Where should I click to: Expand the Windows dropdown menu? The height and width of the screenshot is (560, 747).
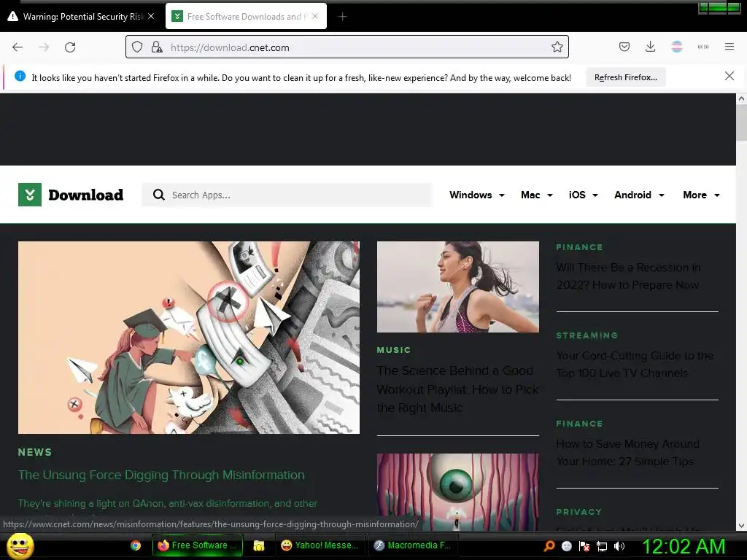[x=477, y=195]
